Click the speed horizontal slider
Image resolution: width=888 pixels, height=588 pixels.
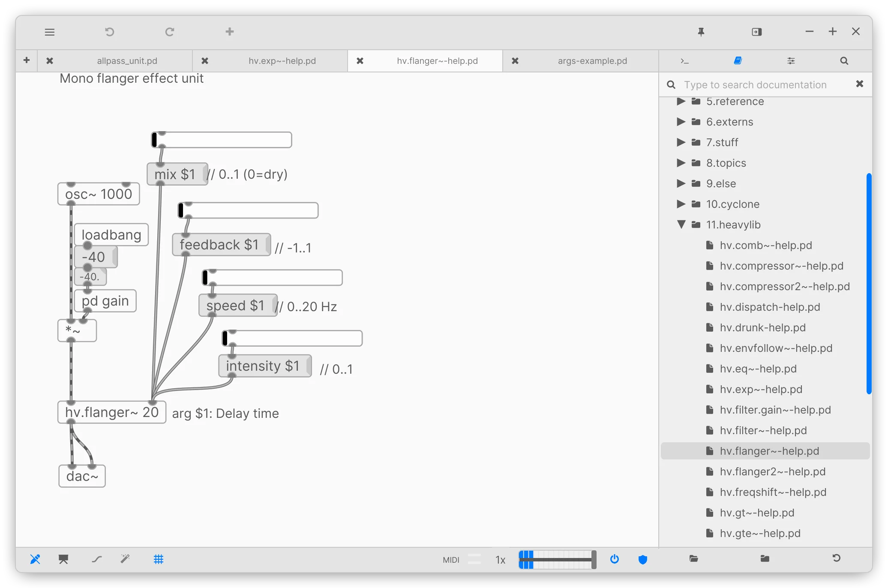pyautogui.click(x=273, y=278)
